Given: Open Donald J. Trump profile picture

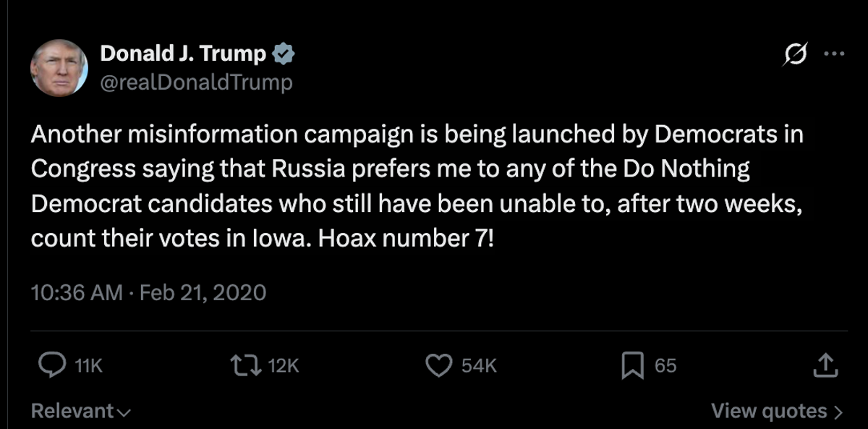Looking at the screenshot, I should coord(59,69).
